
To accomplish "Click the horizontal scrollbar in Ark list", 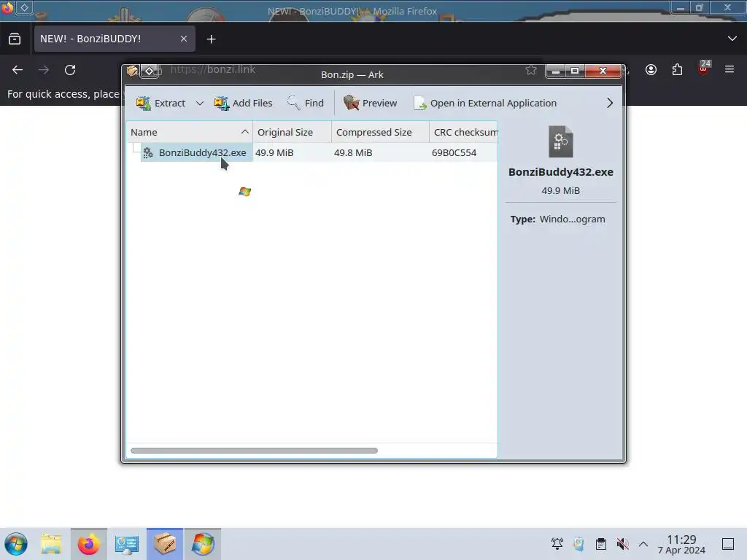I will (x=254, y=451).
